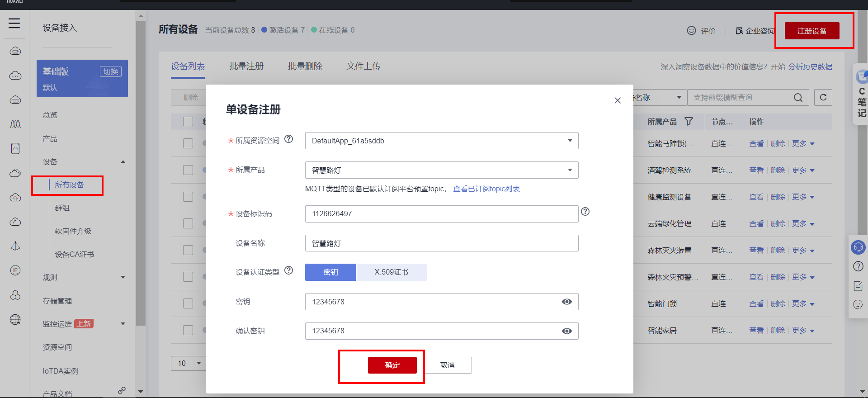Click the 企业咨询 consultation icon
The width and height of the screenshot is (868, 398).
pyautogui.click(x=739, y=31)
